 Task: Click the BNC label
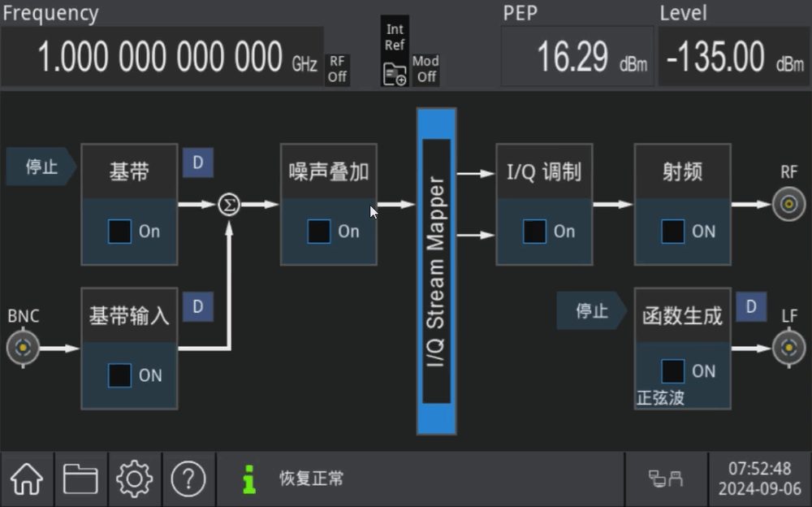tap(24, 316)
